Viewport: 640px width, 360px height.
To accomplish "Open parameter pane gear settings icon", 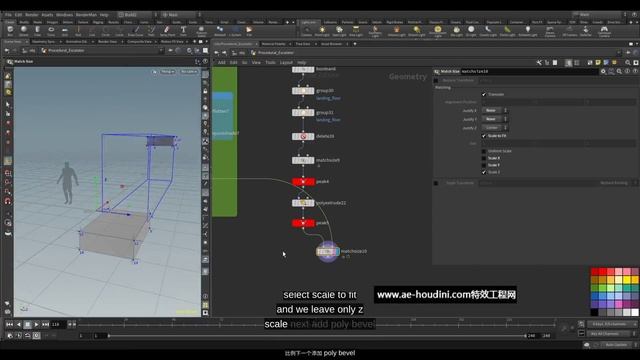I will (x=603, y=71).
